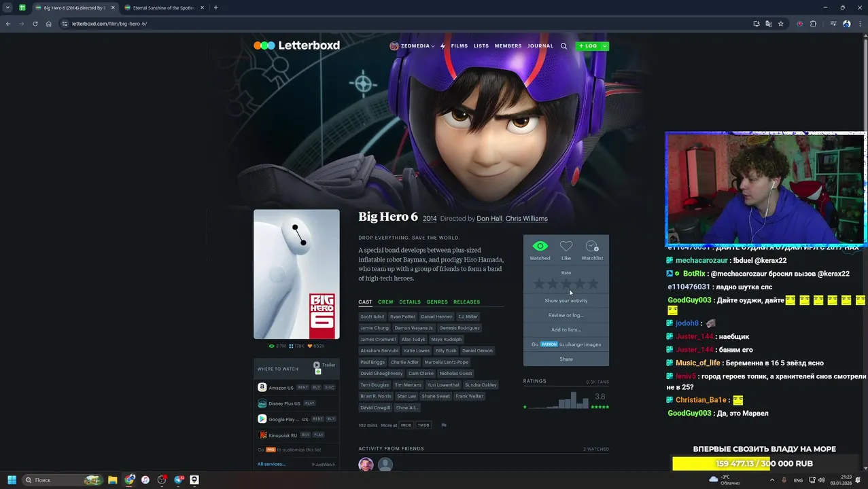
Task: Click the report flag icon
Action: 444,425
